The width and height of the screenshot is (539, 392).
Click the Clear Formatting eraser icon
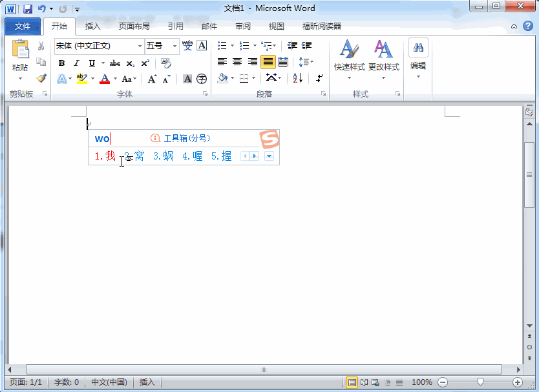pos(166,63)
